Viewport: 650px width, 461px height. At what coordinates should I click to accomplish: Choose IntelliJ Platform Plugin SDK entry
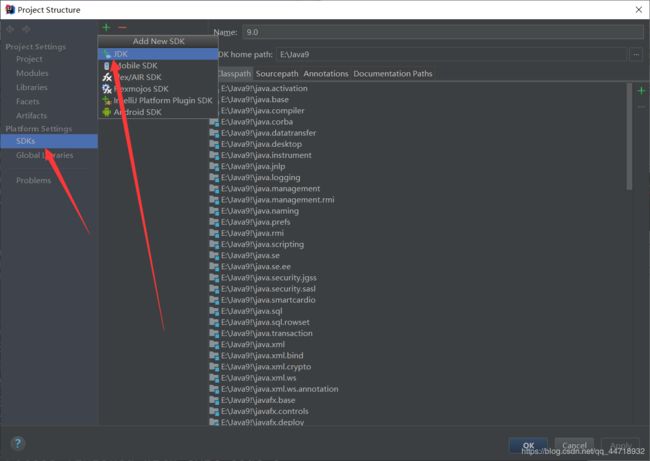click(x=158, y=100)
